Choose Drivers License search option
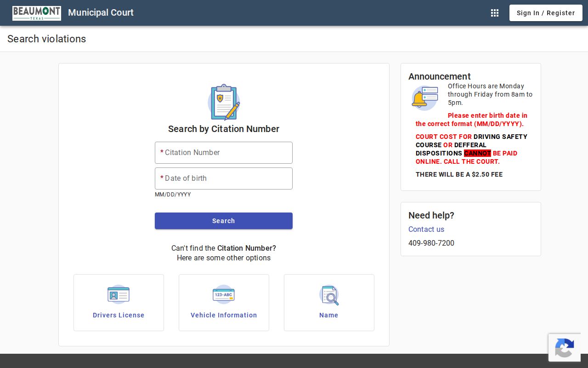 (119, 303)
